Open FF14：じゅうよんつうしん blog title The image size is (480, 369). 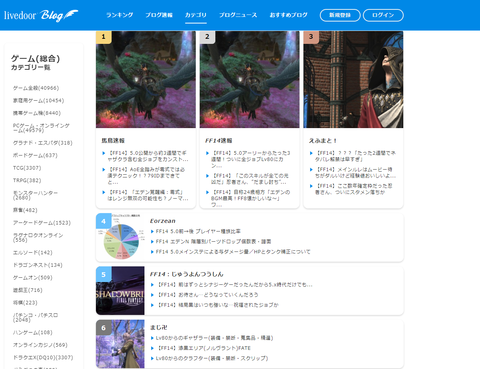tap(186, 274)
